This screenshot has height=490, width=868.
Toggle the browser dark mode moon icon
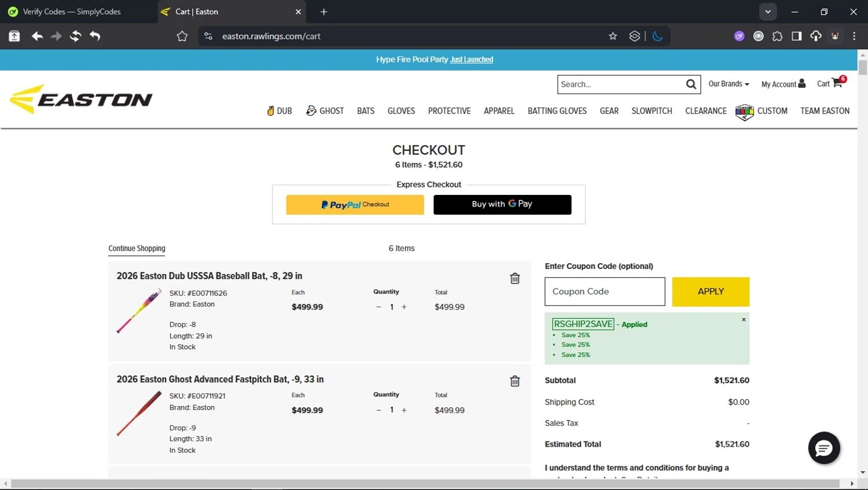(657, 36)
